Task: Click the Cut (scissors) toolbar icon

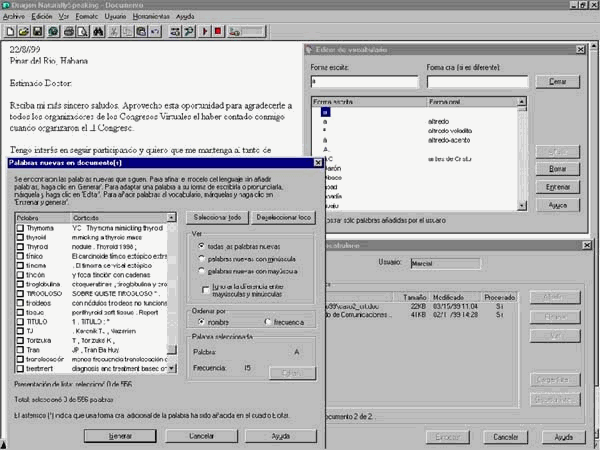Action: pos(114,31)
